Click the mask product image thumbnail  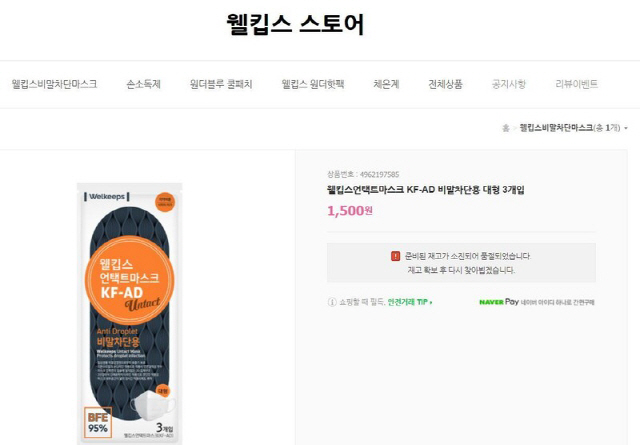[x=129, y=313]
